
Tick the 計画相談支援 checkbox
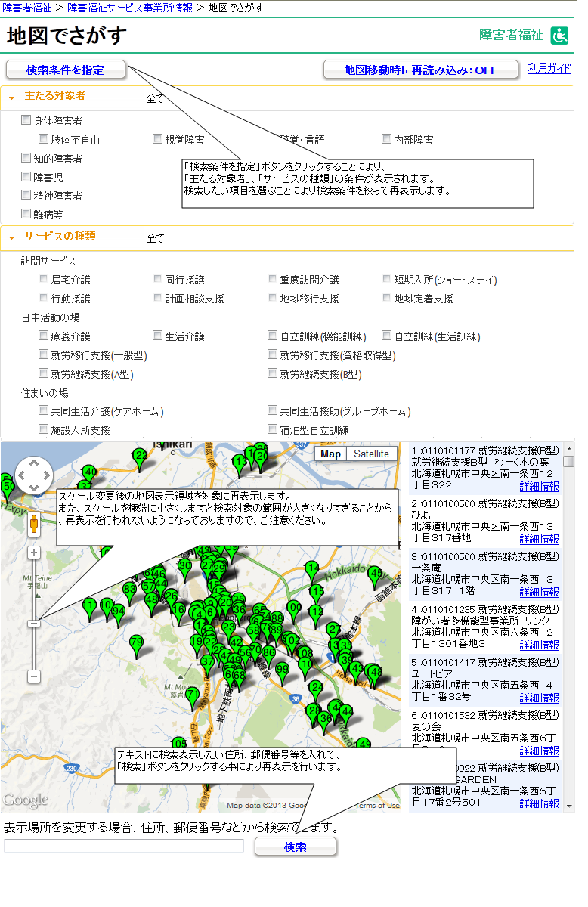(x=158, y=298)
